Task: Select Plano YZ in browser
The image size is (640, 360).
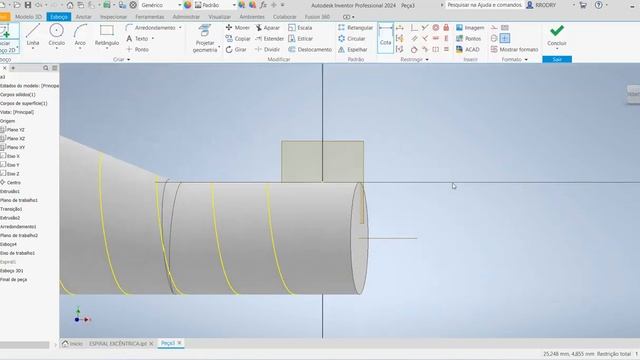Action: (x=13, y=130)
